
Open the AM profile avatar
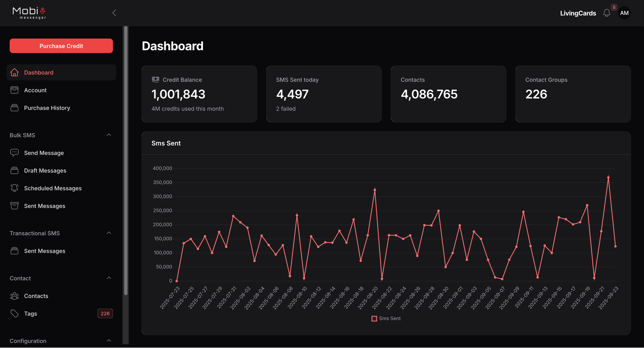(624, 13)
